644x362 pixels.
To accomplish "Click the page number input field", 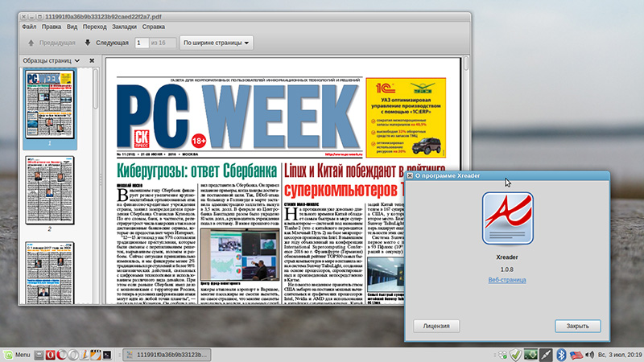I will [142, 43].
